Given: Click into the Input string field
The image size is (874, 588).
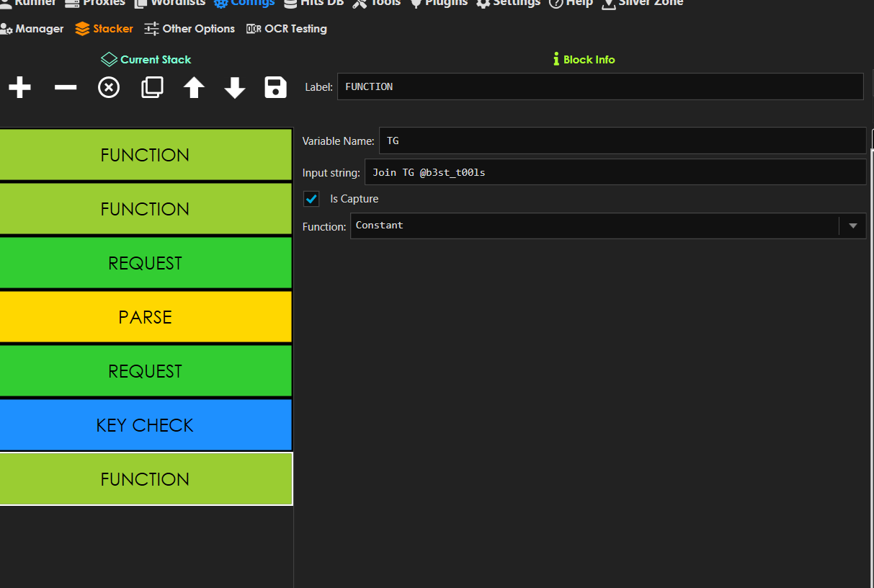Looking at the screenshot, I should 615,172.
